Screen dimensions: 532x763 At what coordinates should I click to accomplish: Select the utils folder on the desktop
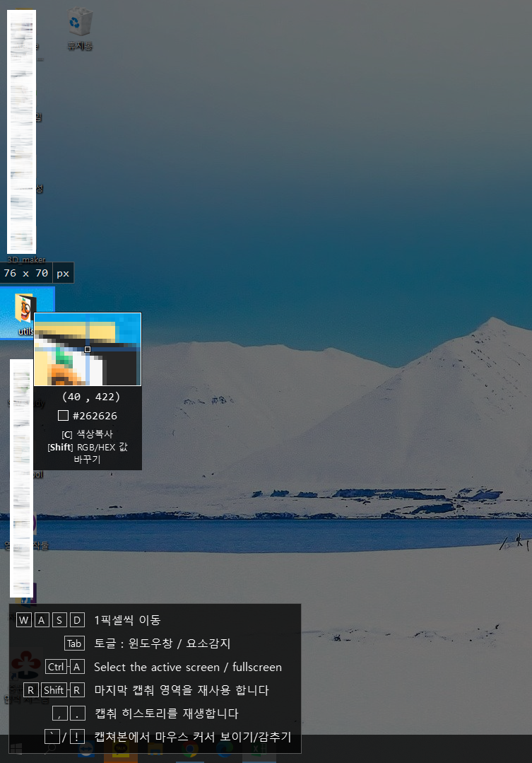[26, 313]
